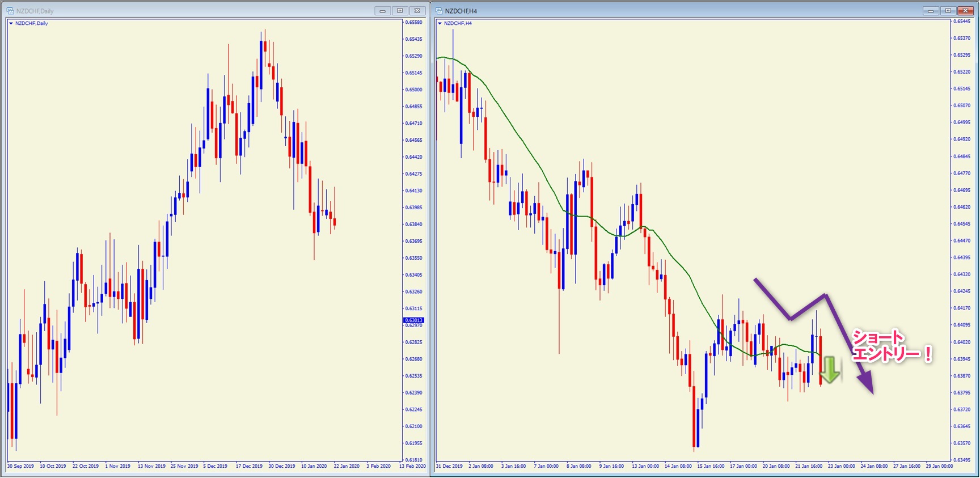The image size is (980, 478).
Task: Click price 0.65000 on Daily axis
Action: [414, 90]
